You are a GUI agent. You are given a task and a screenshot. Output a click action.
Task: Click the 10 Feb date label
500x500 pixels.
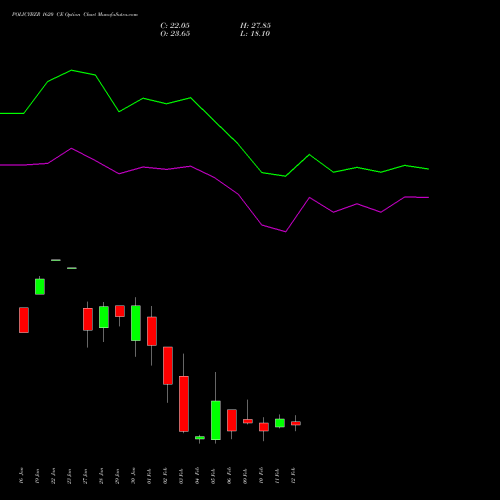(262, 476)
